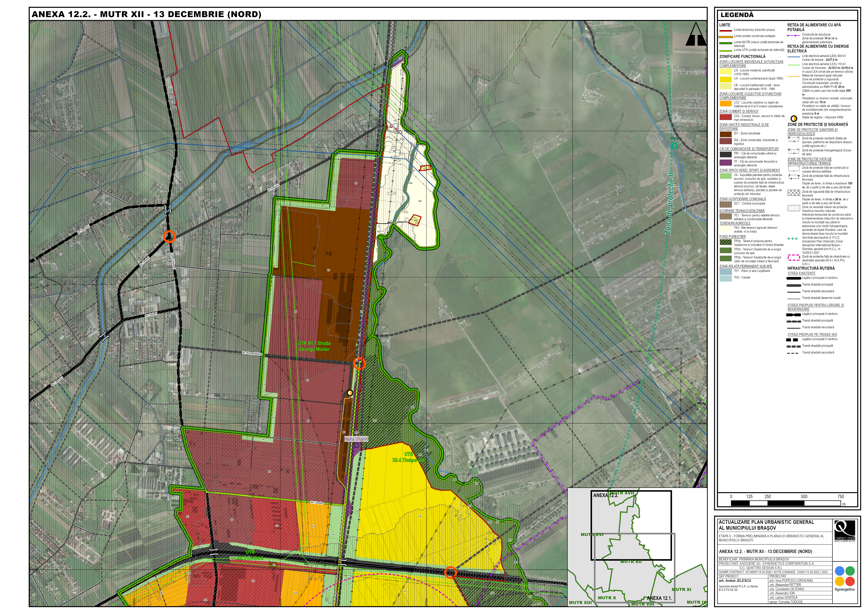Click ANEXA 12.1. label in the inset map
Viewport: 868px width, 614px height.
coord(659,598)
